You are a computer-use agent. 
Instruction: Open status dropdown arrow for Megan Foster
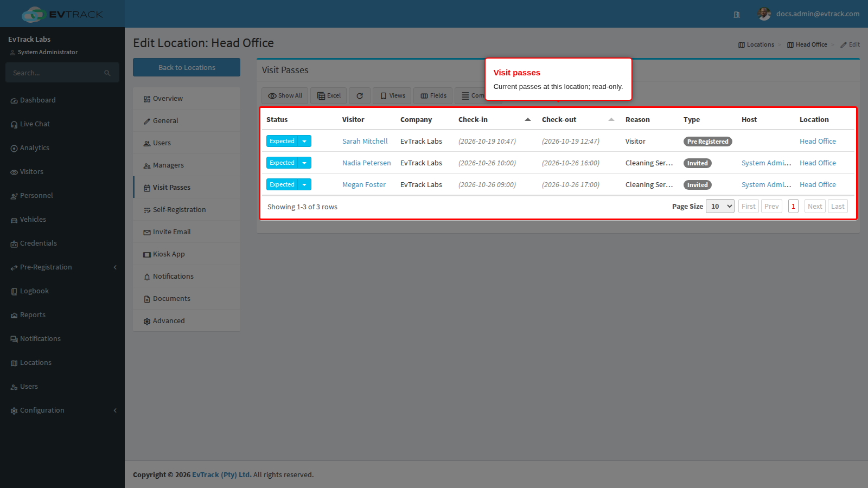[x=304, y=184]
